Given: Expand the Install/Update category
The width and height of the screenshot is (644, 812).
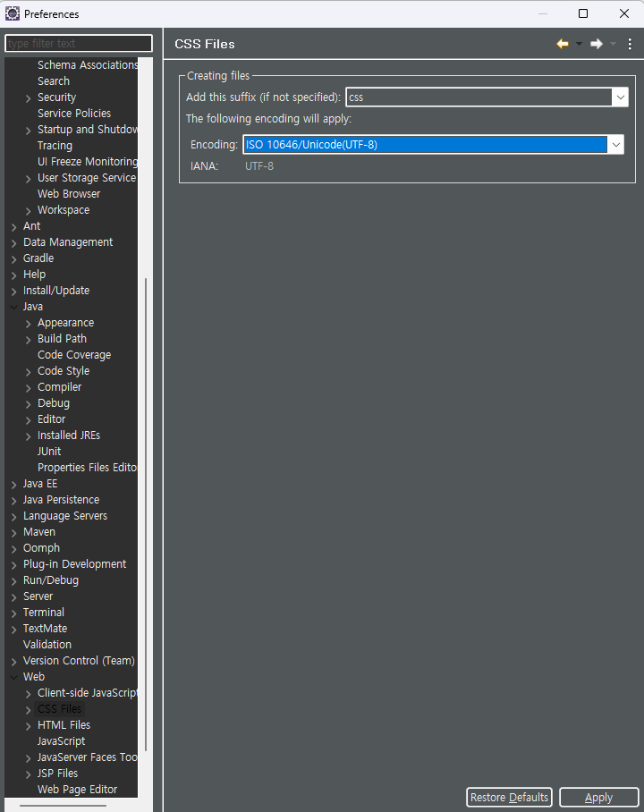Looking at the screenshot, I should click(x=14, y=291).
